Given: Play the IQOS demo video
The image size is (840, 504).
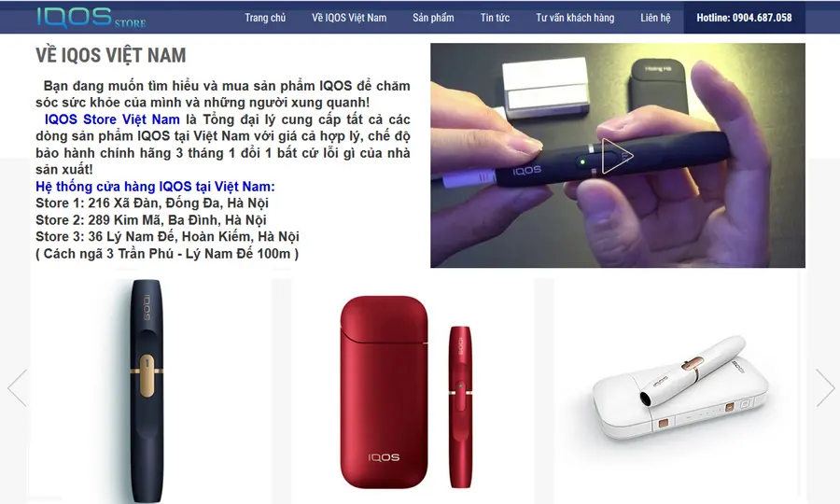Looking at the screenshot, I should click(617, 156).
